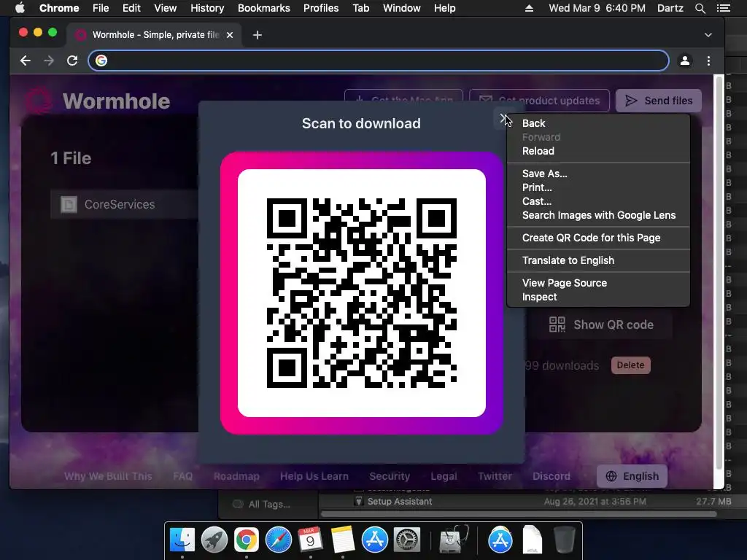Open the FAQ footer link
The width and height of the screenshot is (747, 560).
coord(182,476)
